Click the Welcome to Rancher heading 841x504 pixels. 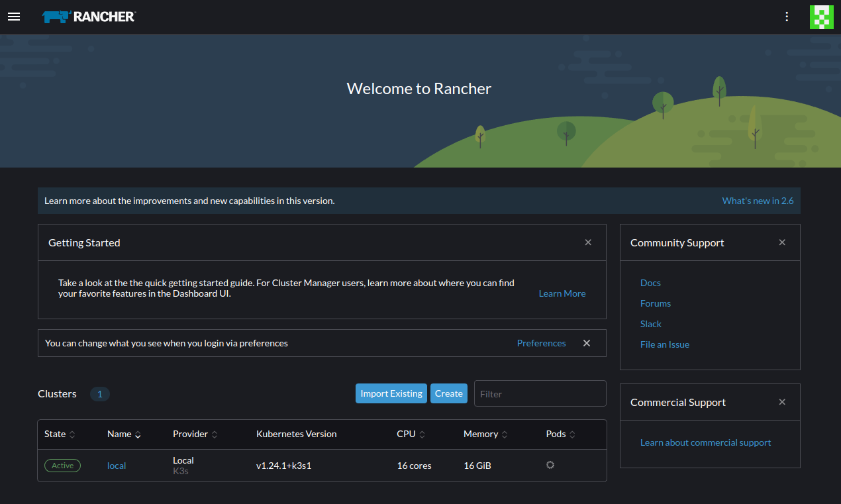point(419,89)
